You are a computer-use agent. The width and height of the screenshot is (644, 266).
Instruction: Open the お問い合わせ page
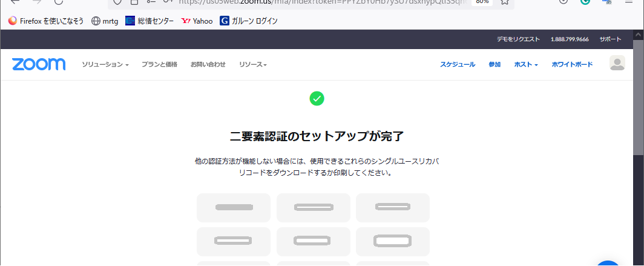(x=208, y=65)
